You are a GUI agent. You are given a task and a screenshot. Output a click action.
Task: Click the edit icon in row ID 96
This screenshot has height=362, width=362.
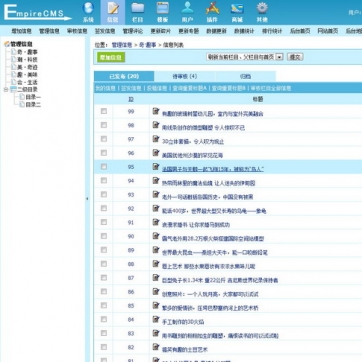coord(156,153)
